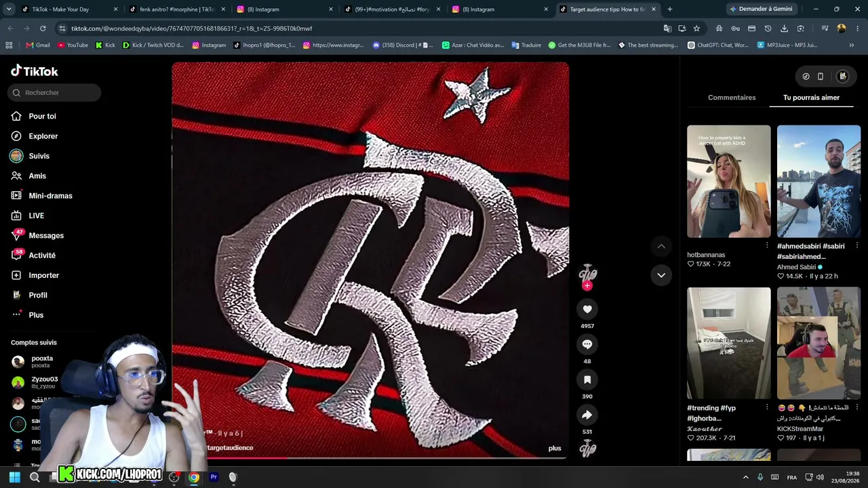
Task: Open more options for the hotbannanas video
Action: point(767,245)
